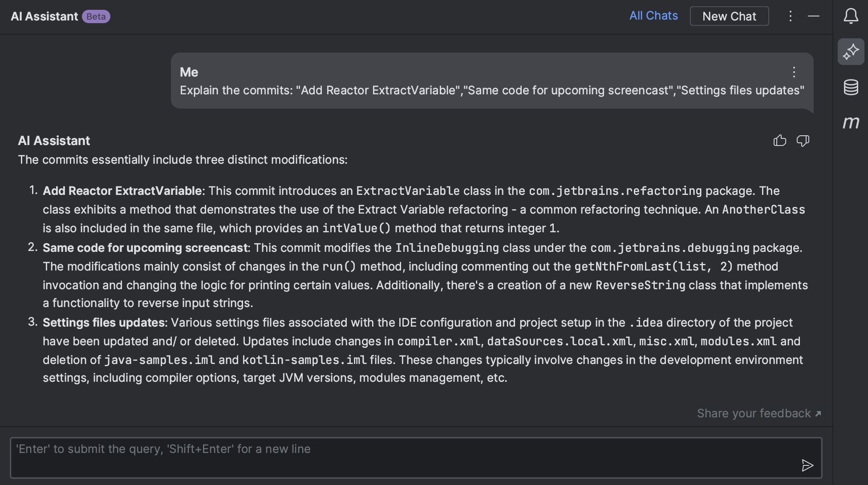Open the Share your feedback link
This screenshot has height=485, width=868.
pos(754,413)
